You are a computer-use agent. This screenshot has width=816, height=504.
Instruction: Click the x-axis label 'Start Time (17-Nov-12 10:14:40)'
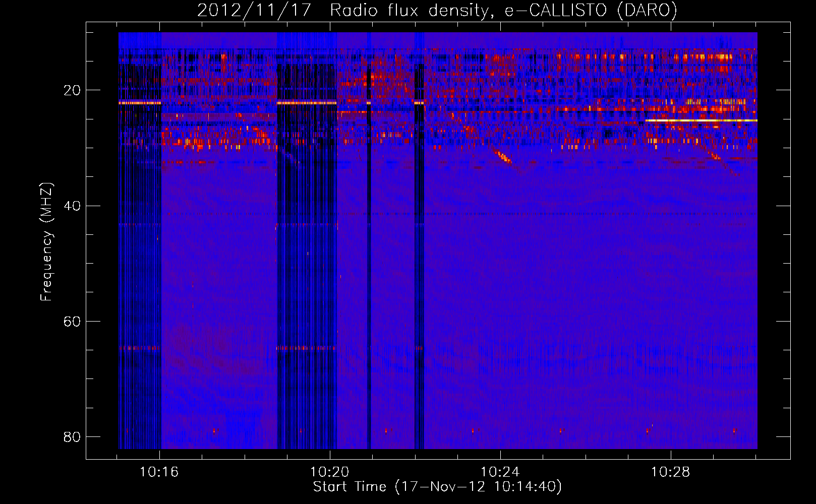437,487
